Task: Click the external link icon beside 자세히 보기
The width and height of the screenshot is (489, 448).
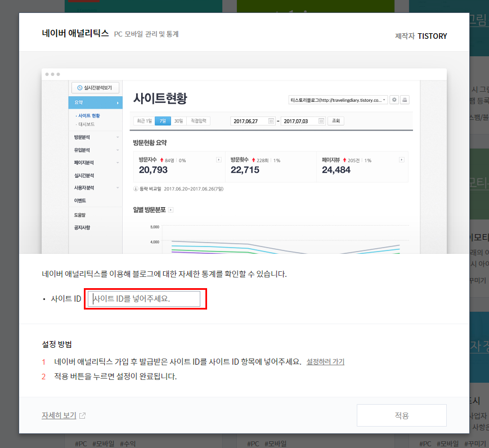Action: [82, 415]
